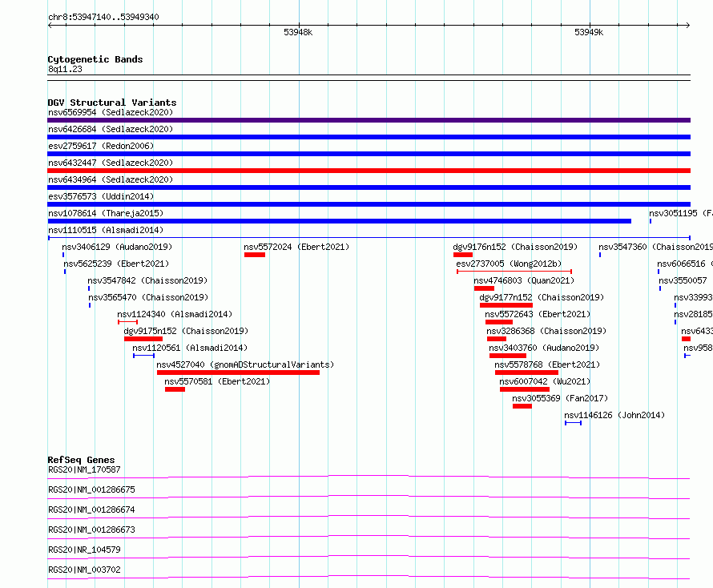
Task: Click nsv4527040 (gnomADStructuralVariants) label
Action: click(x=245, y=364)
